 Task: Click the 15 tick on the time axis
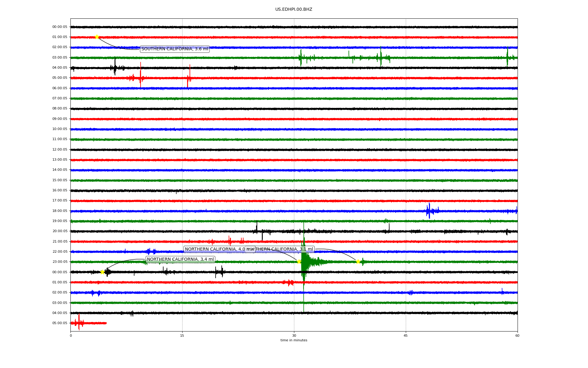pyautogui.click(x=182, y=335)
